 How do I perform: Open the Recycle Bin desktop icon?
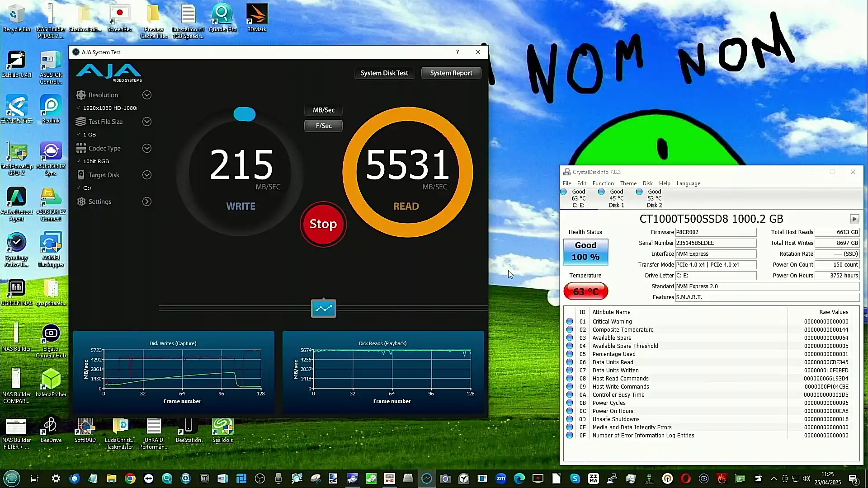click(x=16, y=18)
